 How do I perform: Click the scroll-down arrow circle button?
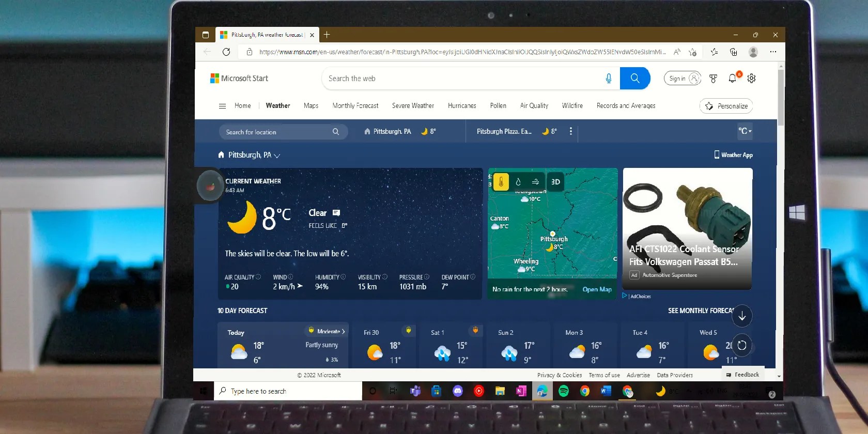[x=742, y=316]
